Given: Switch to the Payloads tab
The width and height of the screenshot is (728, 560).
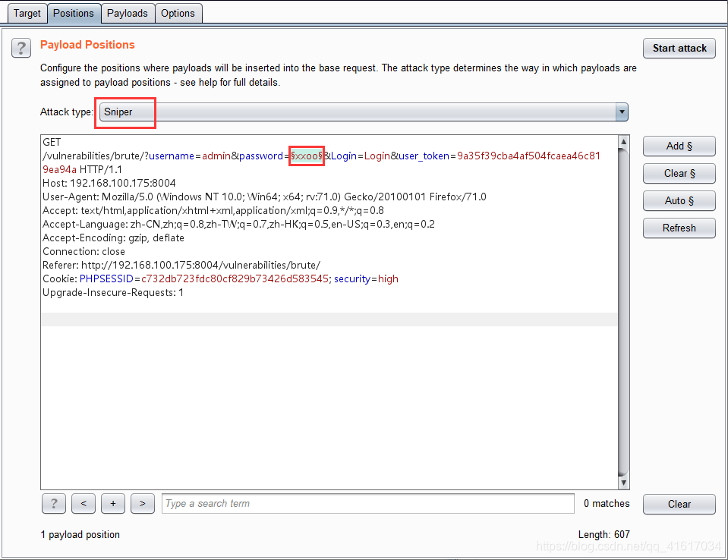Looking at the screenshot, I should click(128, 13).
